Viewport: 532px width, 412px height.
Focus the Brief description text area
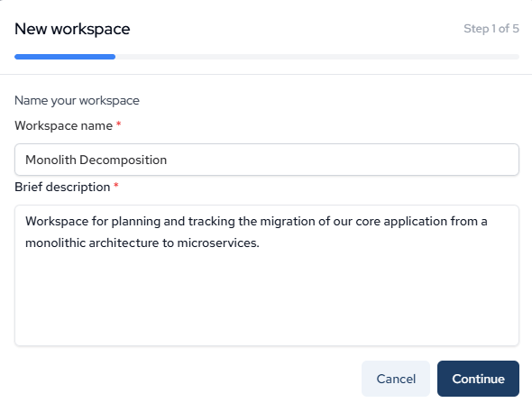[x=267, y=275]
